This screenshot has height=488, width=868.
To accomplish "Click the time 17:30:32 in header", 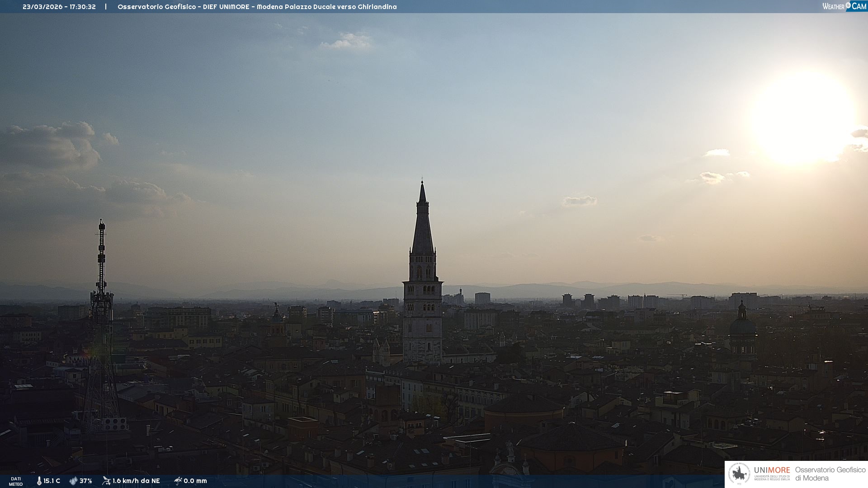I will [x=83, y=7].
